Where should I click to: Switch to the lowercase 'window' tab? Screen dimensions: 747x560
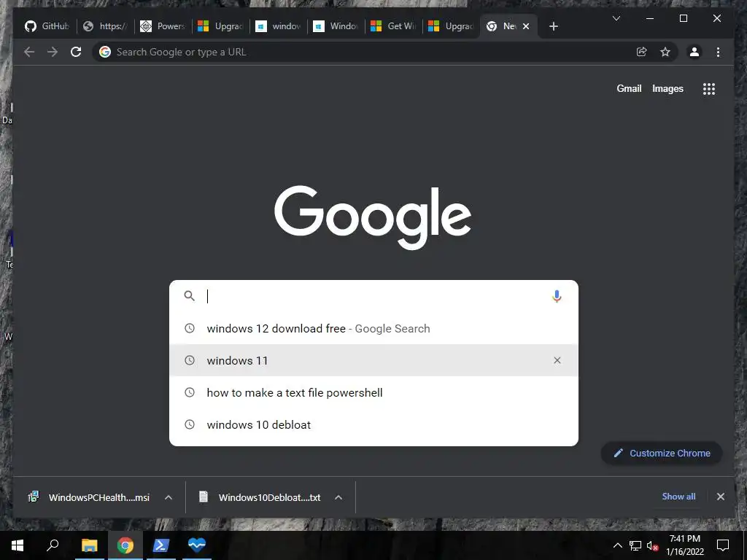(x=278, y=26)
